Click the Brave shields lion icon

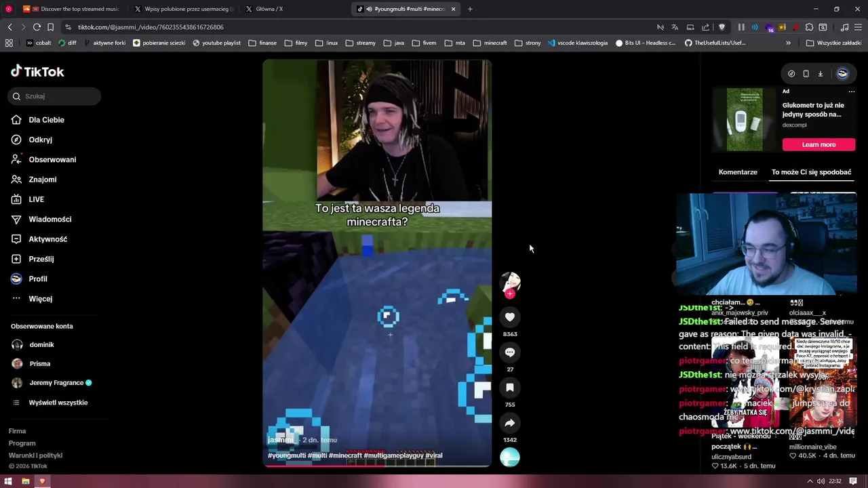(x=722, y=27)
